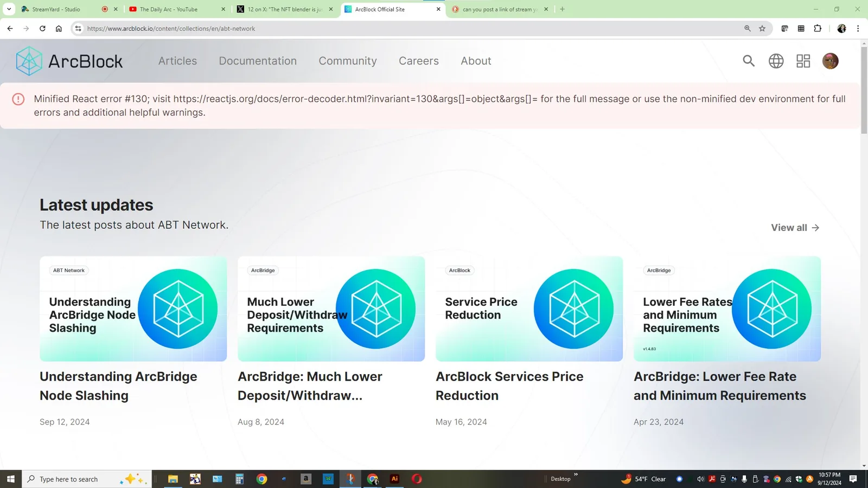
Task: Go back with the browser back arrow
Action: coord(10,28)
